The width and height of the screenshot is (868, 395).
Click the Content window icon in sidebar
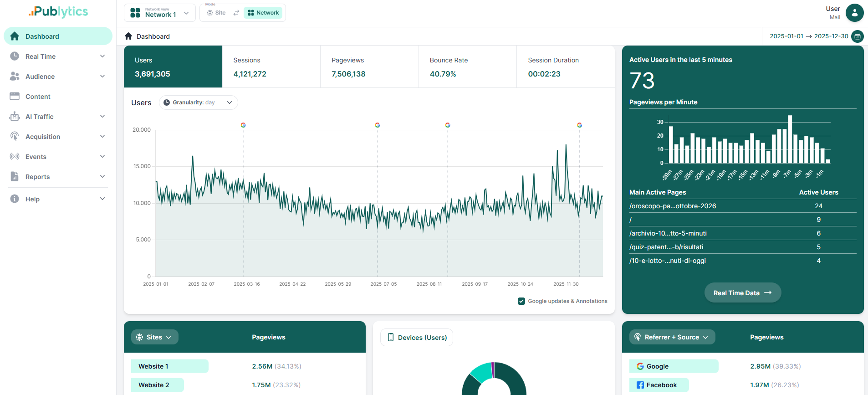pos(15,96)
